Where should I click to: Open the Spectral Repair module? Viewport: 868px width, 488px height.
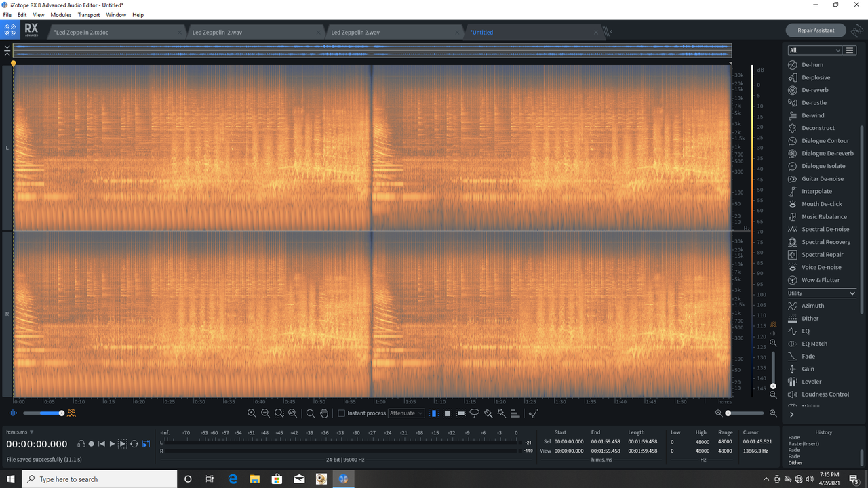click(x=822, y=255)
